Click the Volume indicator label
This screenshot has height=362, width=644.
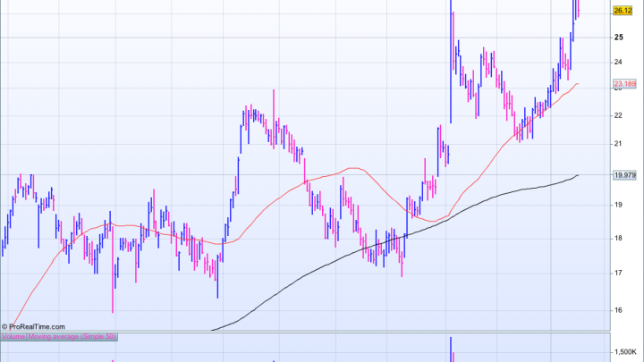[x=13, y=337]
